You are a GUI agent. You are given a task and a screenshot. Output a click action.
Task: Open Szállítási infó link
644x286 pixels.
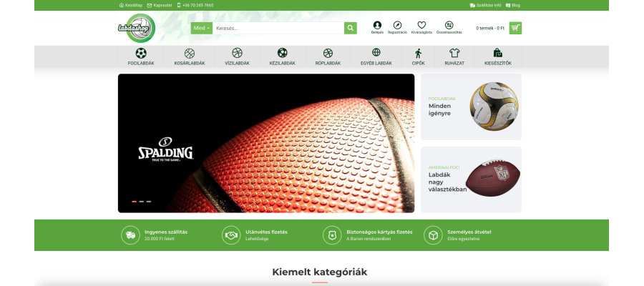(485, 5)
